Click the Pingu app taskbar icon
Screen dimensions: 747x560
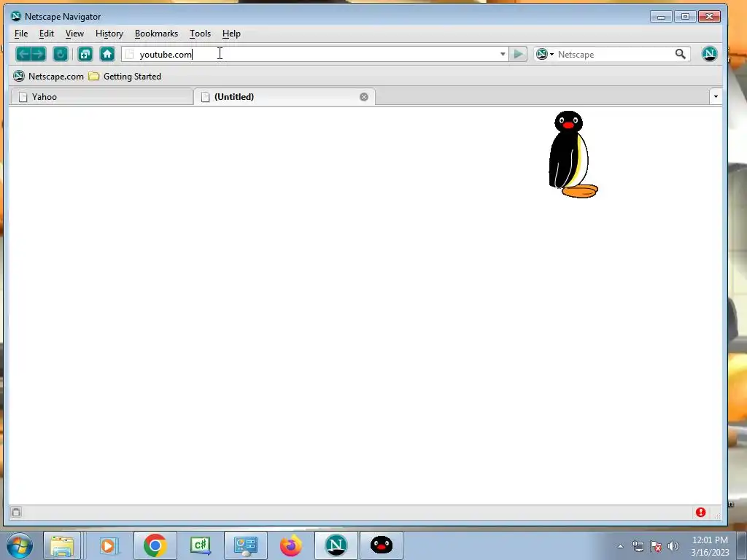[x=381, y=545]
